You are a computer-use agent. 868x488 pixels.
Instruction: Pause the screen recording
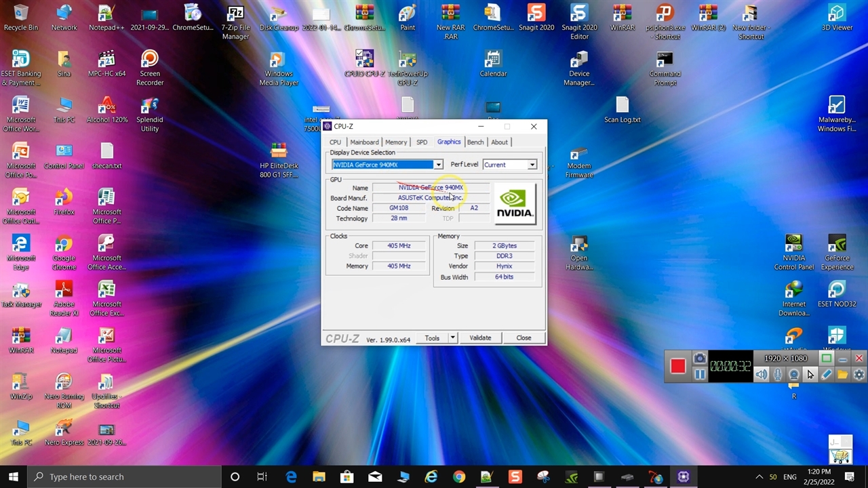700,374
